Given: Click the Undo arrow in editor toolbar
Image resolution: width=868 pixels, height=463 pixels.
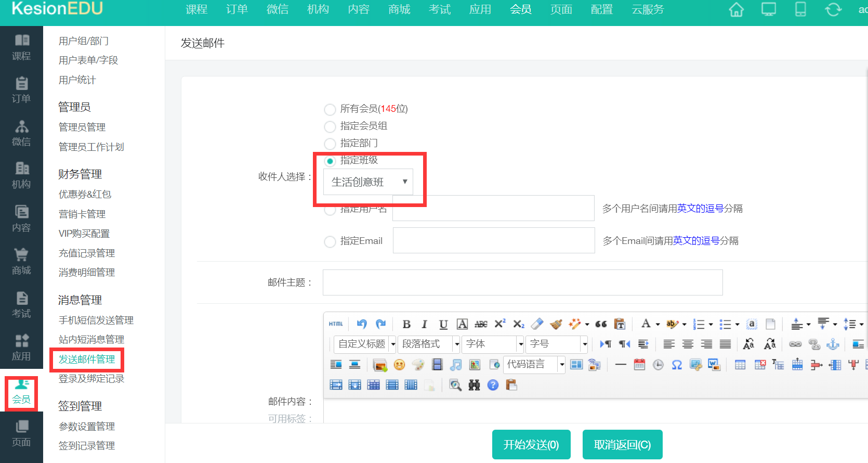Looking at the screenshot, I should pyautogui.click(x=362, y=324).
